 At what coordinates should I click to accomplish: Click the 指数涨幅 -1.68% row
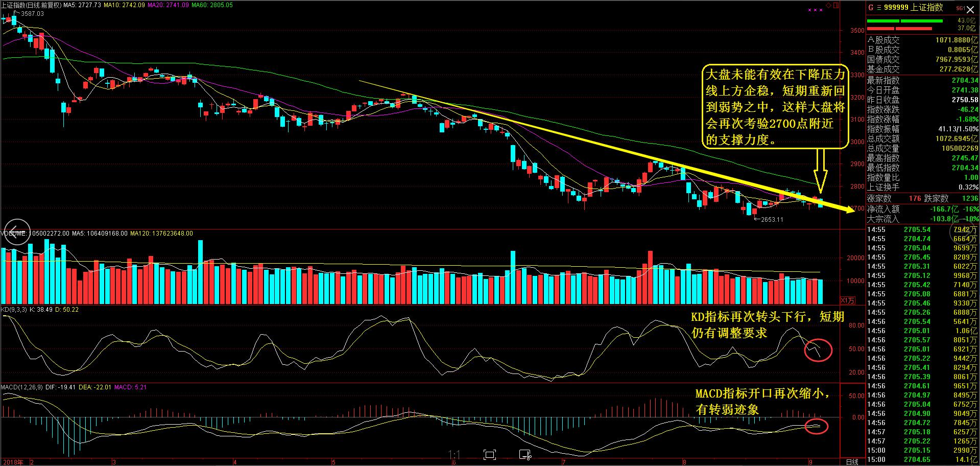tap(923, 119)
